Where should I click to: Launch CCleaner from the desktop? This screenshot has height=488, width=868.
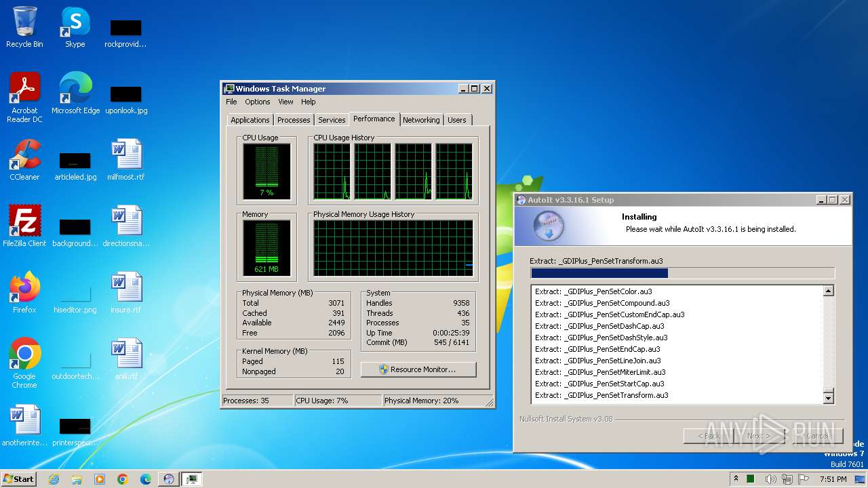(x=24, y=160)
